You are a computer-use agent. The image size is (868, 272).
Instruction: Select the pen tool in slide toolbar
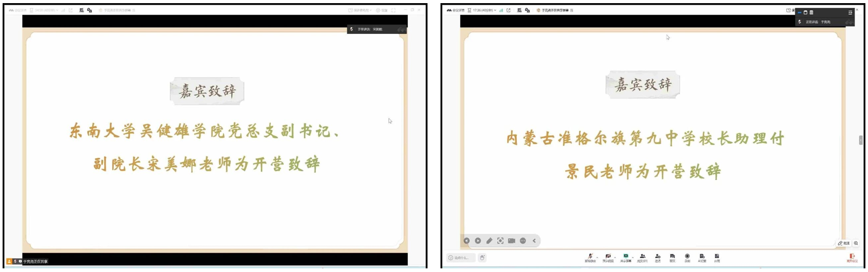(x=489, y=241)
